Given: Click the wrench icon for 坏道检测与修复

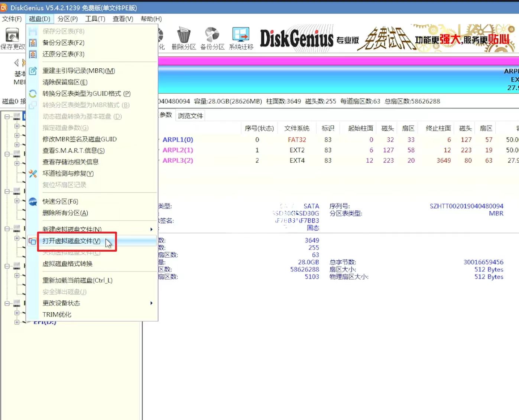Looking at the screenshot, I should point(33,173).
